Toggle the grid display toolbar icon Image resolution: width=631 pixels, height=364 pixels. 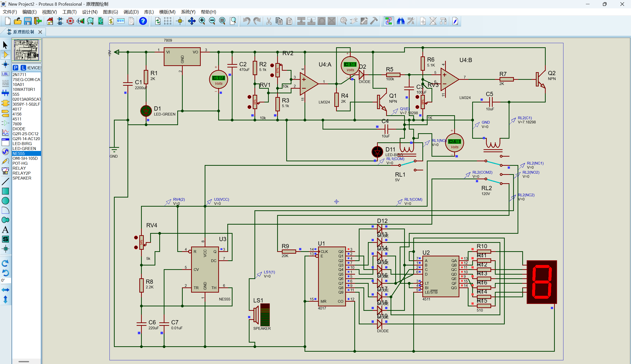tap(168, 21)
